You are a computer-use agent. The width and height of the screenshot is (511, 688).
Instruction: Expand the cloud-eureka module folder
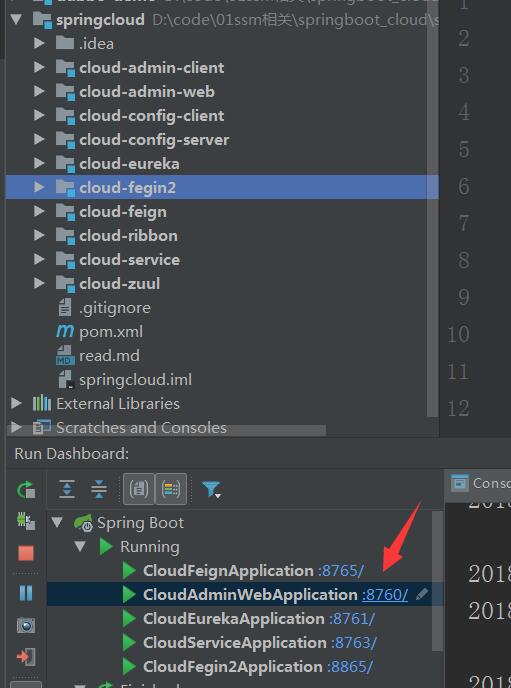pyautogui.click(x=39, y=163)
